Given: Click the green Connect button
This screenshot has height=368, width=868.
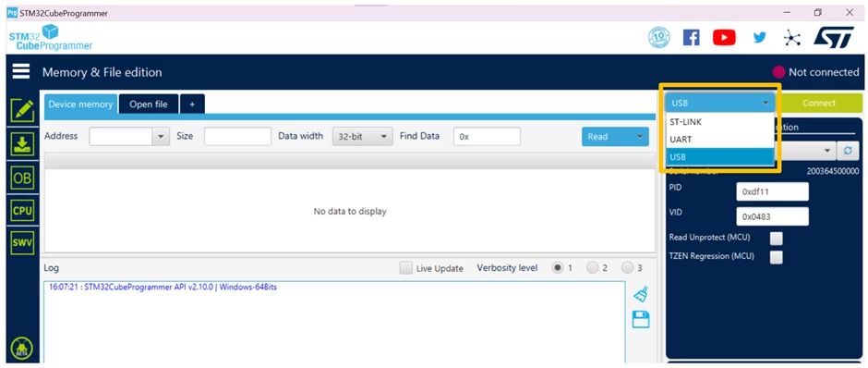Looking at the screenshot, I should 819,103.
